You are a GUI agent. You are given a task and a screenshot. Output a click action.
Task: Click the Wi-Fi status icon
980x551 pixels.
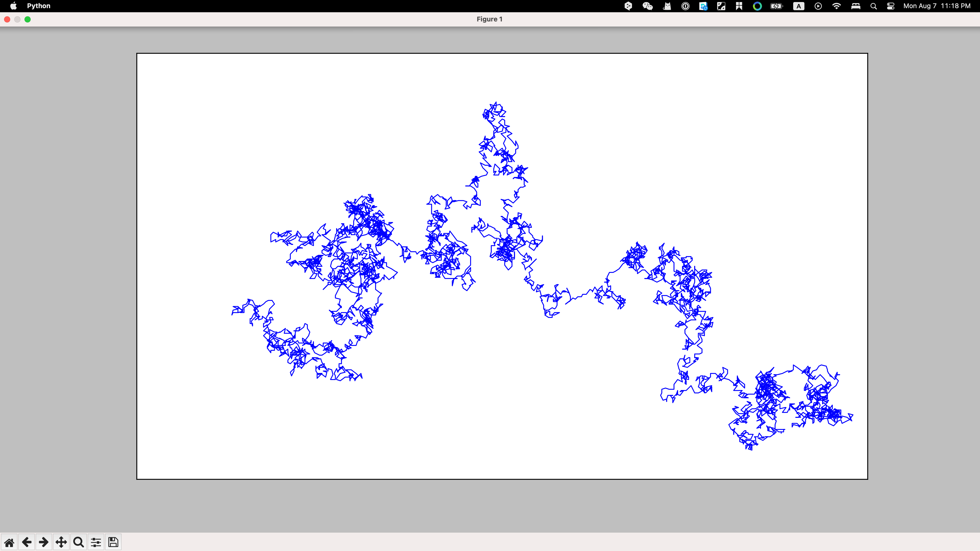pyautogui.click(x=836, y=6)
